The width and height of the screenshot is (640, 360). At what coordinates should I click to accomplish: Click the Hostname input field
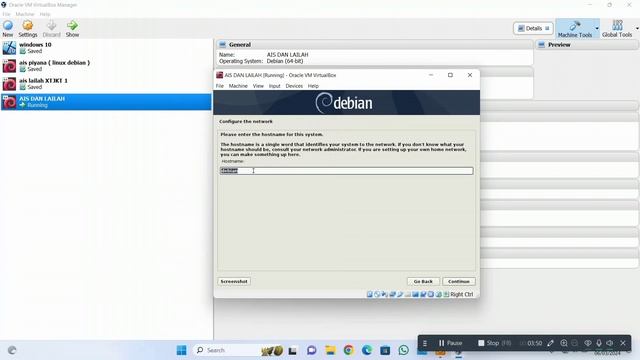pos(347,171)
